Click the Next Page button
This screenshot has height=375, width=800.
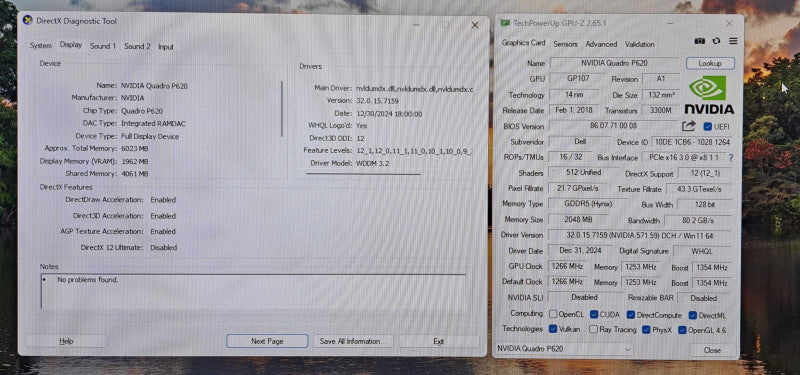267,341
